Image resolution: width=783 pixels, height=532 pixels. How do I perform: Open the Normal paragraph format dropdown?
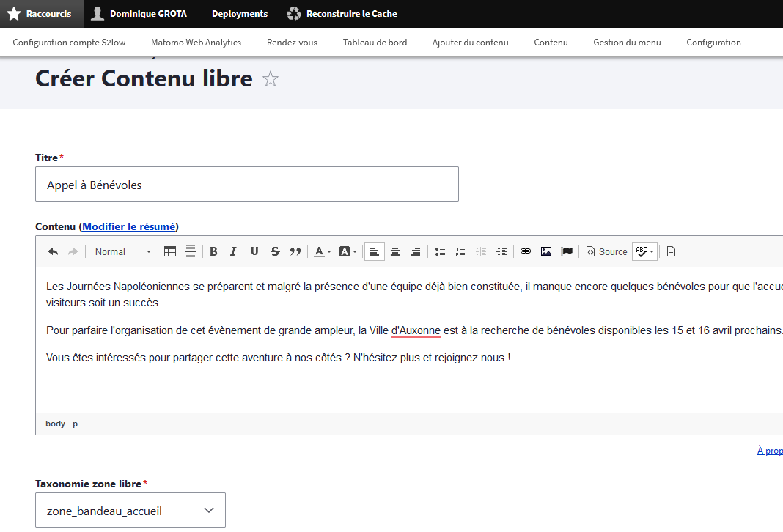click(x=122, y=251)
